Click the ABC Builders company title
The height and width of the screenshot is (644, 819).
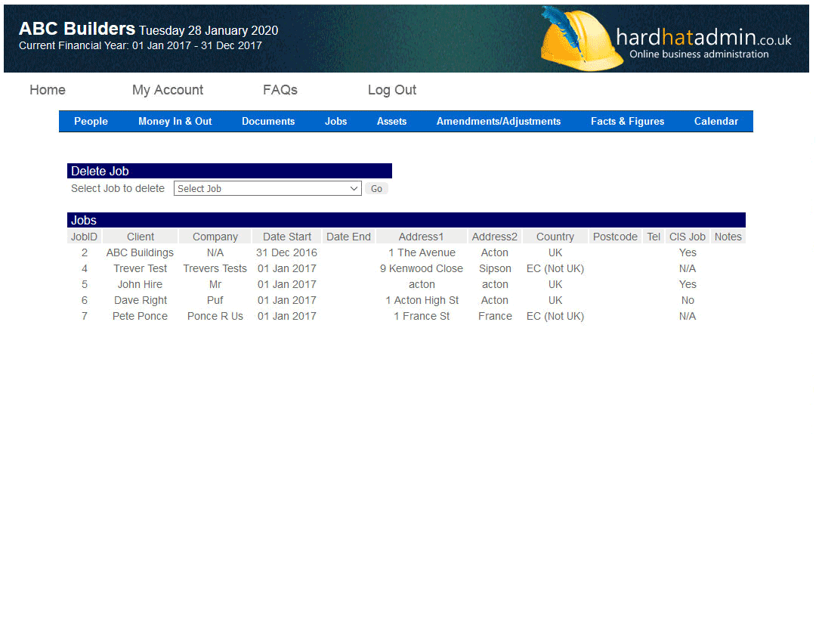pyautogui.click(x=77, y=29)
